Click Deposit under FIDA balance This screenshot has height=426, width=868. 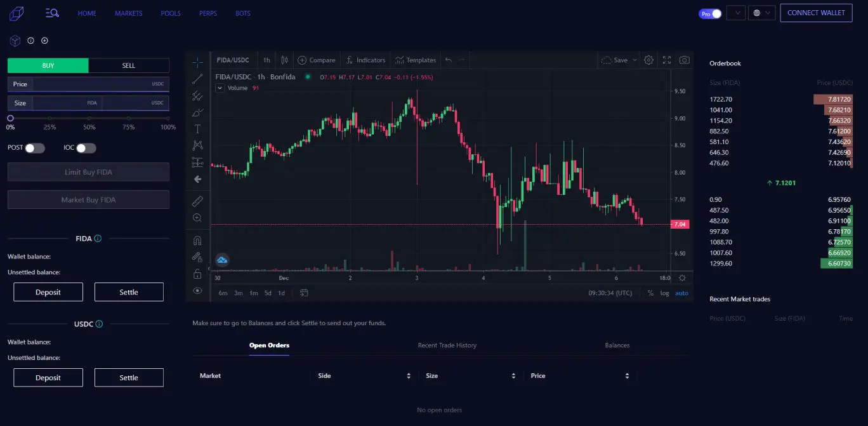click(48, 292)
